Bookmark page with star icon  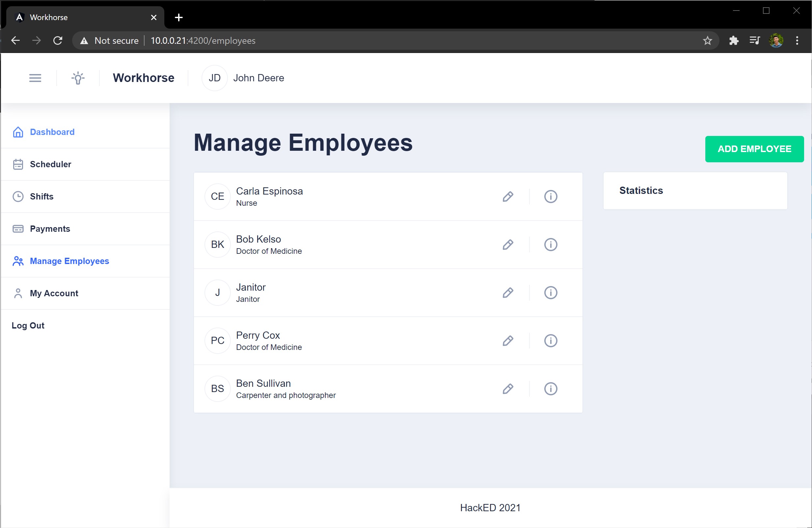(707, 40)
